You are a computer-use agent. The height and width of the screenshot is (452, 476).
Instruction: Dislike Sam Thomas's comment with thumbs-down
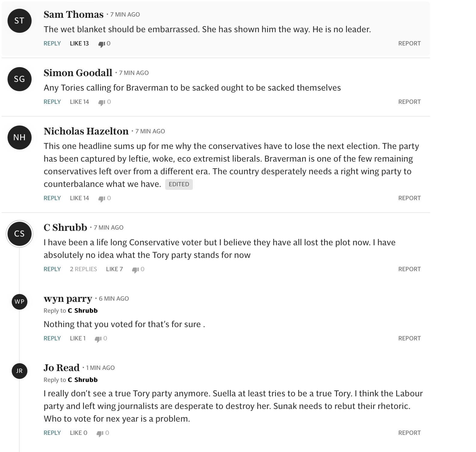click(101, 44)
